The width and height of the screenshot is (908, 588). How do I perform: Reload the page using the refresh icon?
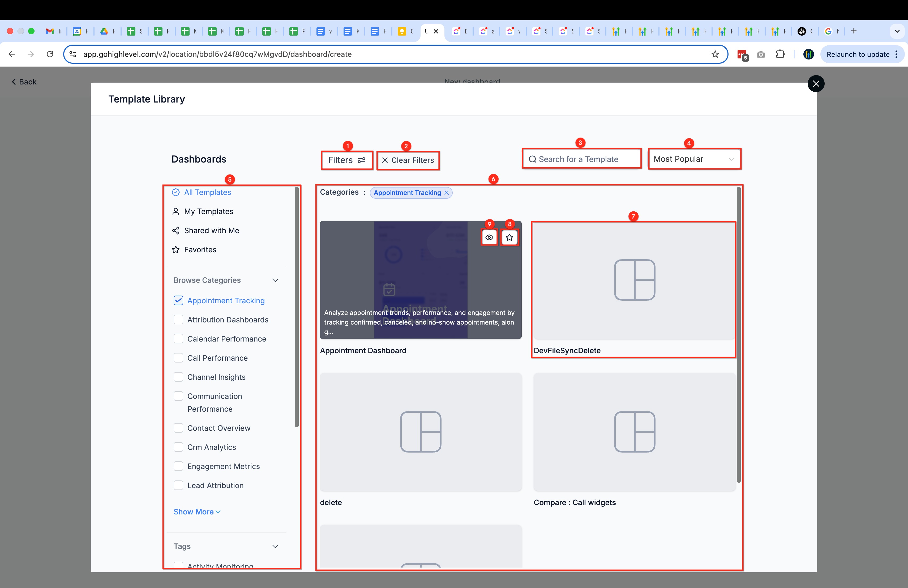point(50,54)
